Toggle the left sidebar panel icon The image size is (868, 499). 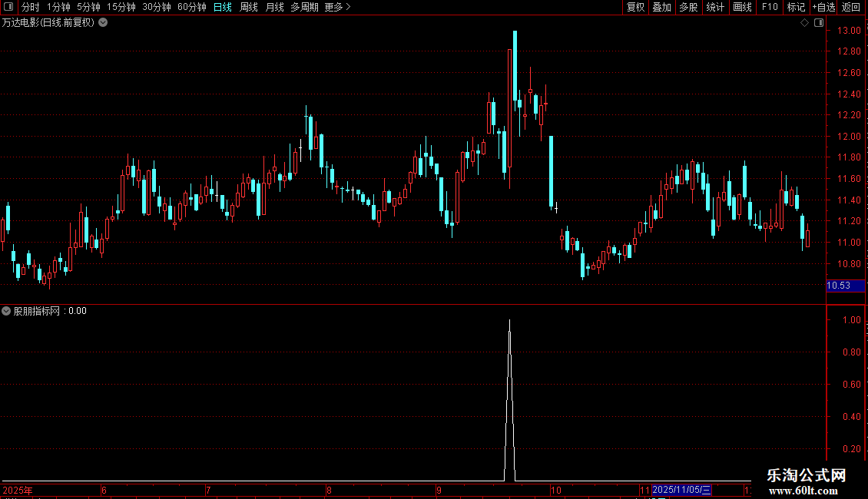coord(8,7)
